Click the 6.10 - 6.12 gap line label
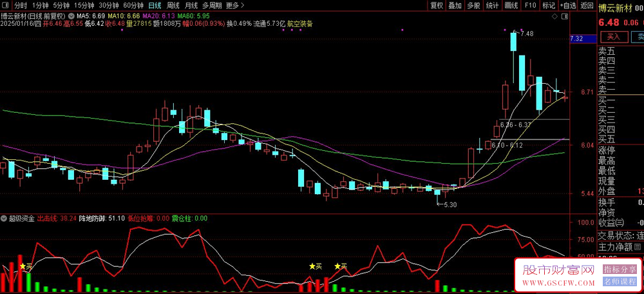 (507, 144)
